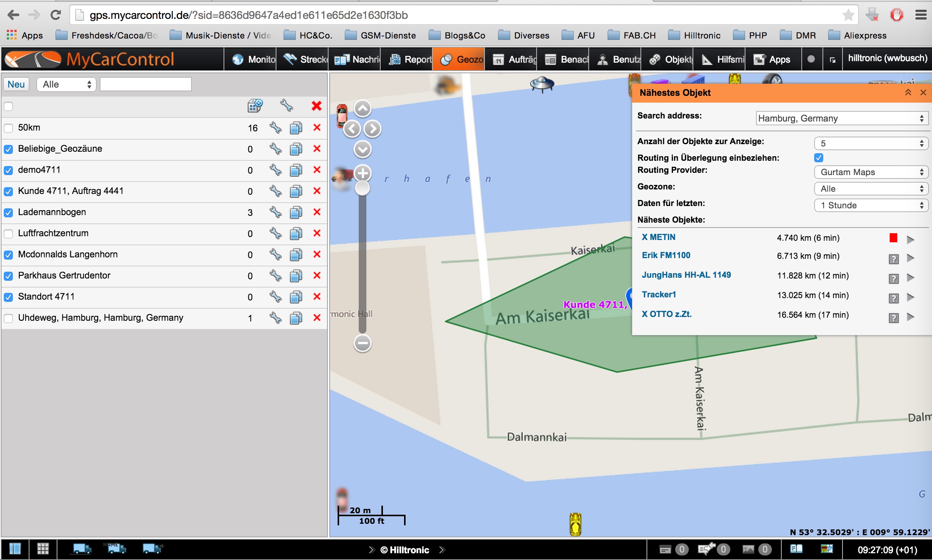Zoom out with the map minus button
Screen dimensions: 932x560
[x=363, y=343]
